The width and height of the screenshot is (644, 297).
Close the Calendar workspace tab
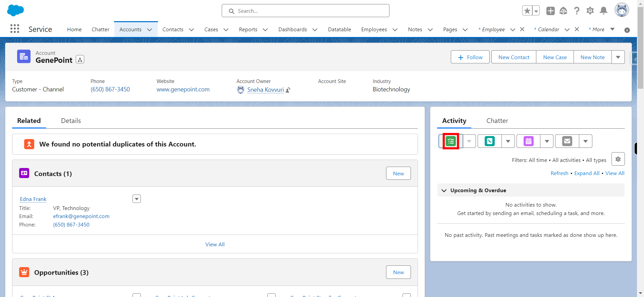577,29
